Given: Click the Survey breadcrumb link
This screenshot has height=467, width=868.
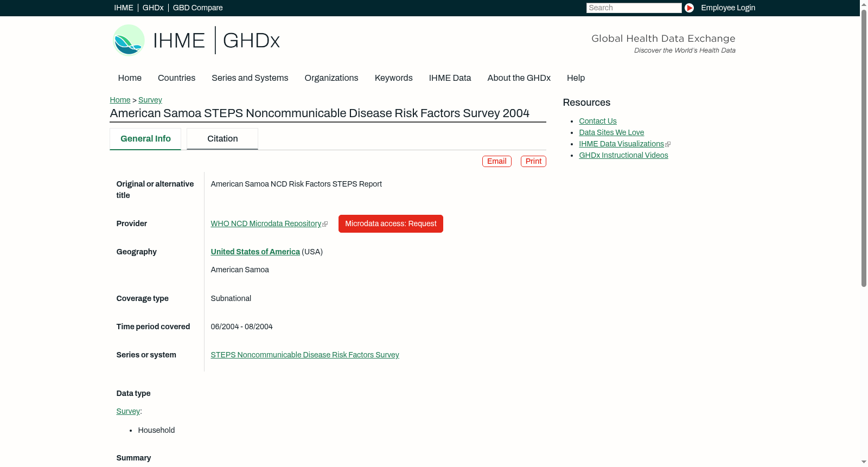Looking at the screenshot, I should (150, 100).
